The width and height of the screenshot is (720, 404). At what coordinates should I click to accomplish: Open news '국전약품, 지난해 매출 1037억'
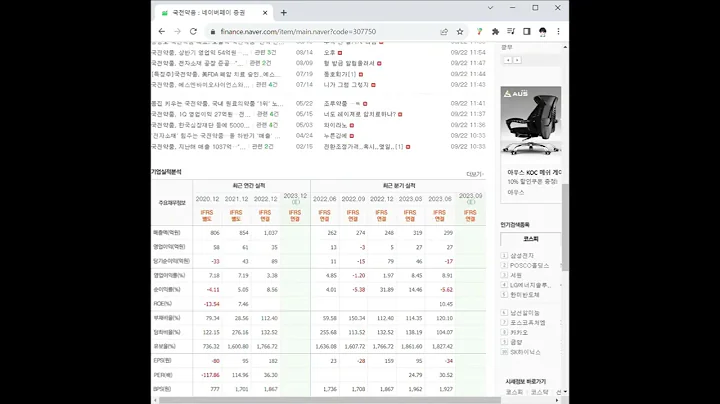(199, 147)
